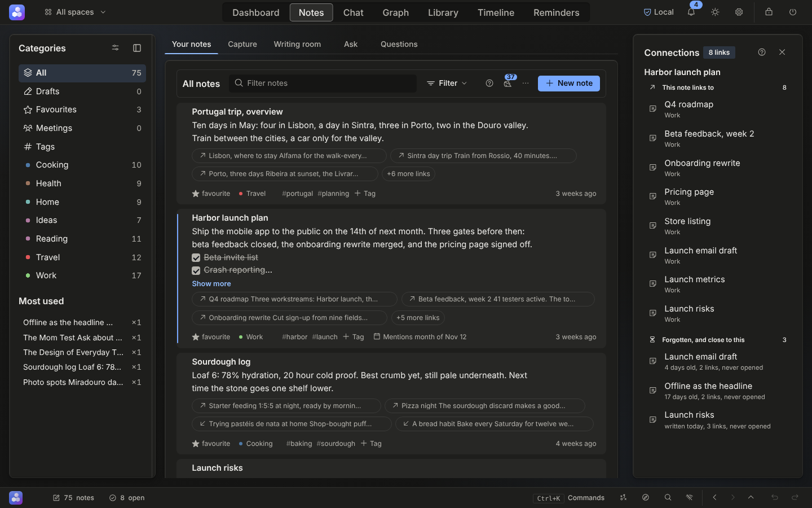Screen dimensions: 812x508
Task: Select the Travel category with red dot
Action: tap(82, 257)
